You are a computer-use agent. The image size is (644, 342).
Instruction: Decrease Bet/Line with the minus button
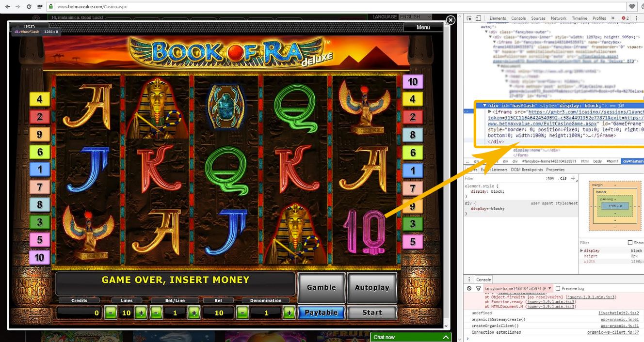pyautogui.click(x=156, y=313)
